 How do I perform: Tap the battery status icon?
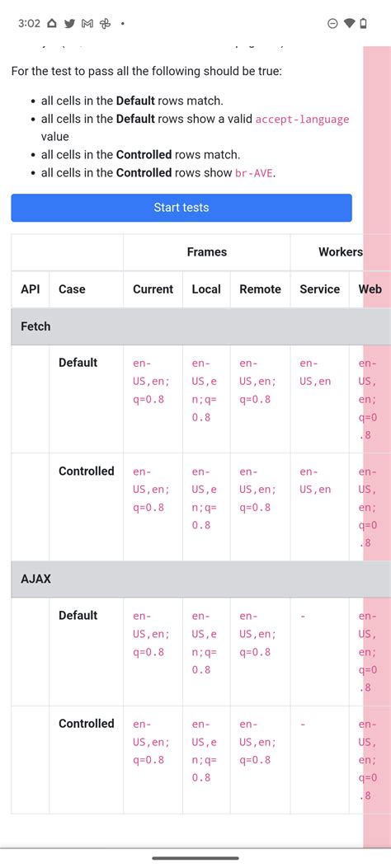[363, 23]
